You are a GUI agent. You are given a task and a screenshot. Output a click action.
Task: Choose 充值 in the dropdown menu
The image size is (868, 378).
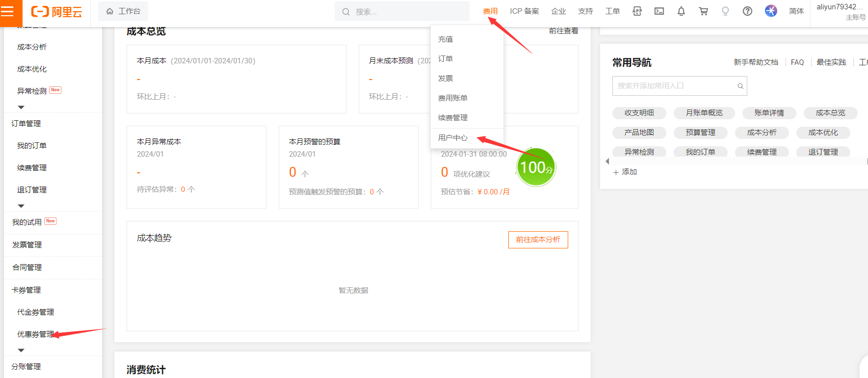coord(446,39)
